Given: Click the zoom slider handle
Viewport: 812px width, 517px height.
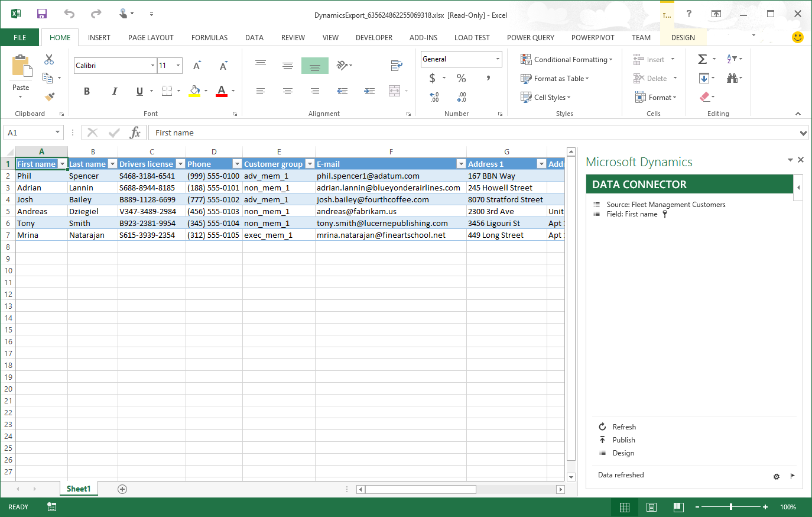Looking at the screenshot, I should point(731,507).
